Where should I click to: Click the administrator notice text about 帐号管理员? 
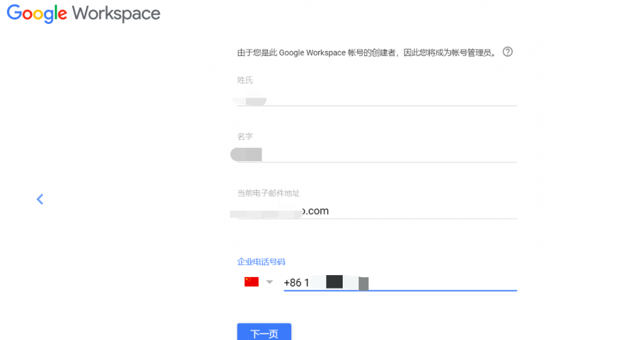(x=367, y=53)
